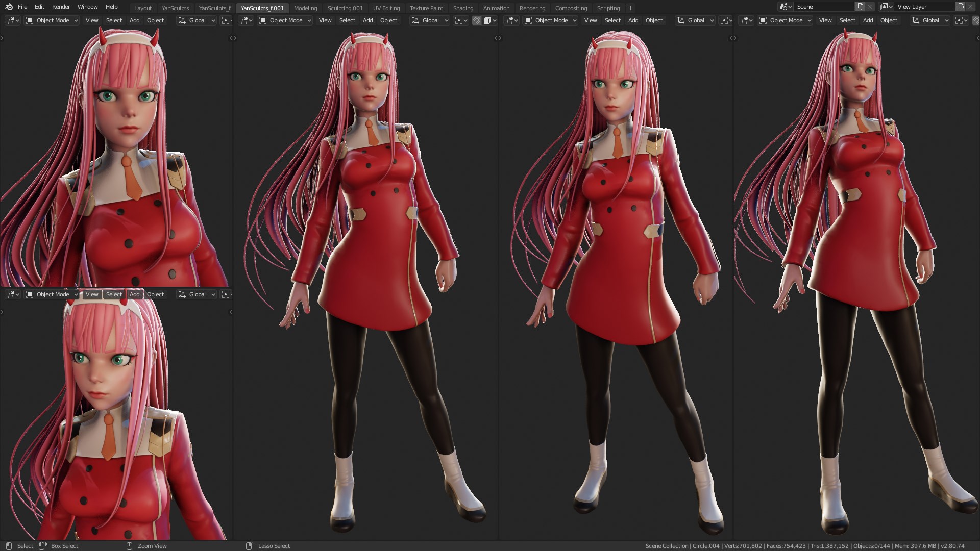This screenshot has width=980, height=551.
Task: Expand sidebar arrow of third viewport
Action: pyautogui.click(x=730, y=38)
